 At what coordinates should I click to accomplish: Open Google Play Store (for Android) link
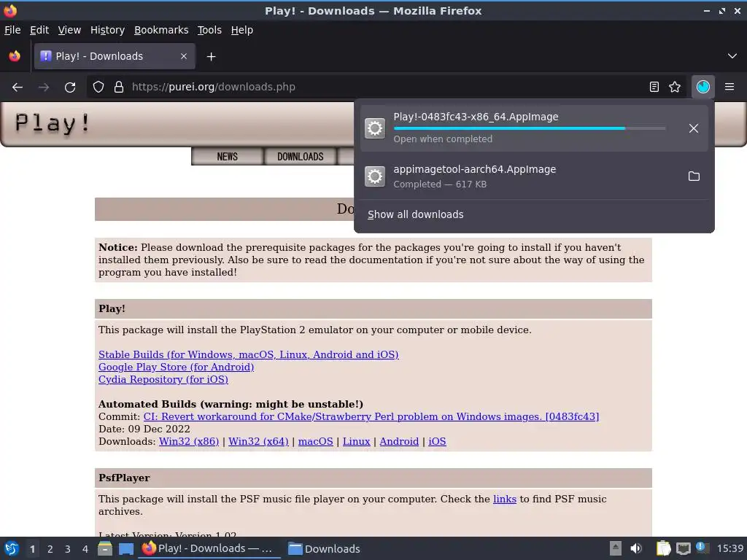pos(177,367)
